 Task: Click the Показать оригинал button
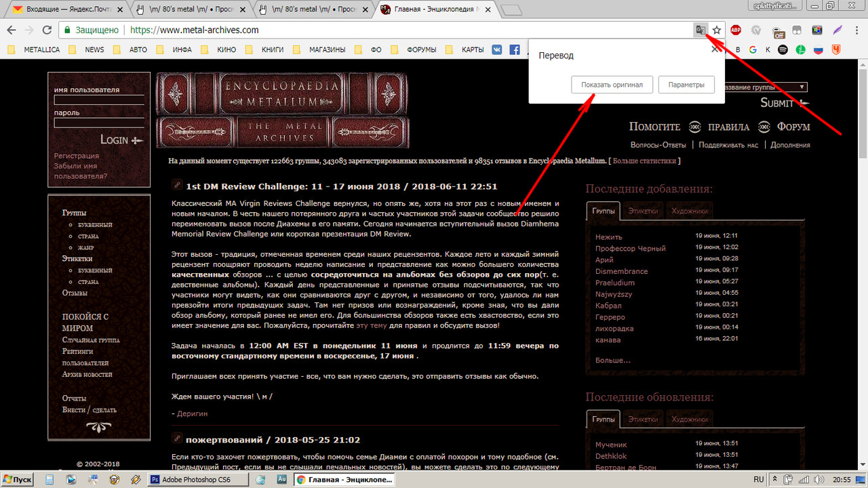tap(612, 85)
